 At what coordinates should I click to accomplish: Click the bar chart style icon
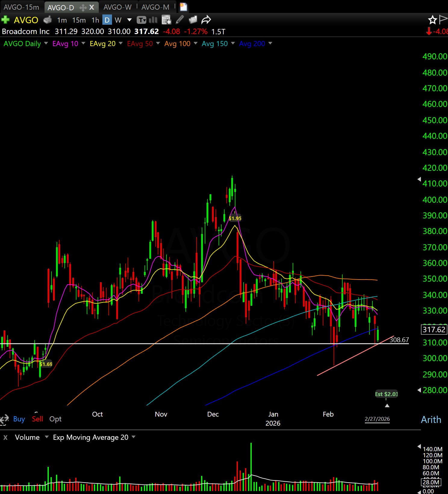click(x=153, y=20)
